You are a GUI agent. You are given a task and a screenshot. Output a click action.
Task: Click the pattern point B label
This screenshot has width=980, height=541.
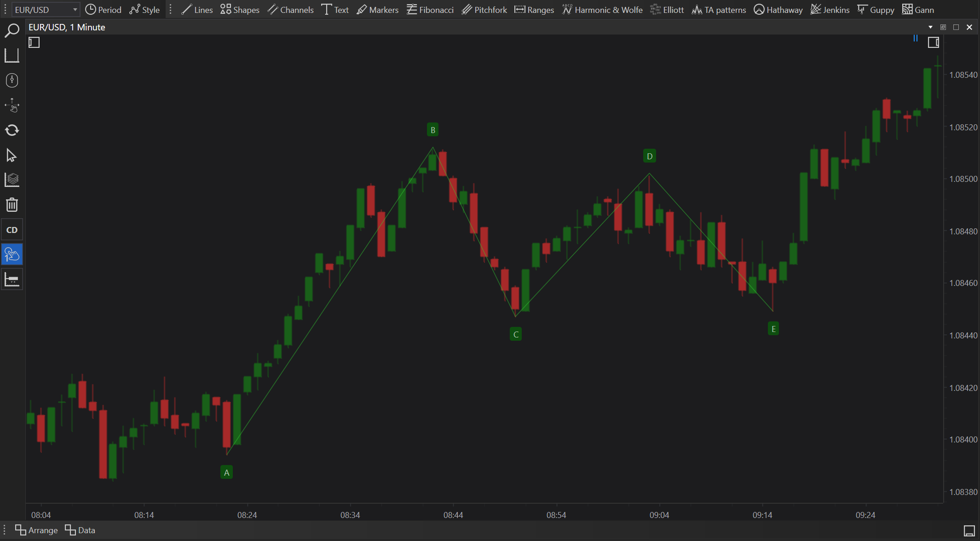pyautogui.click(x=432, y=130)
